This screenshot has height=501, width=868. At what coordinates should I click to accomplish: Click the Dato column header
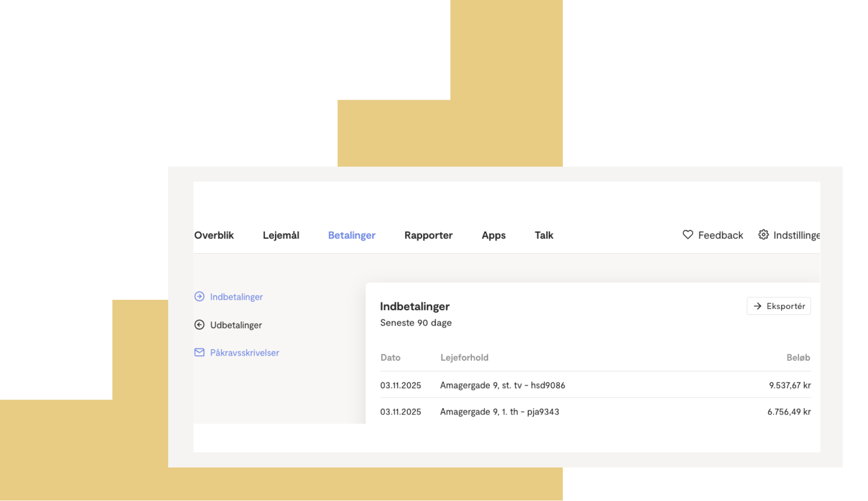coord(390,358)
